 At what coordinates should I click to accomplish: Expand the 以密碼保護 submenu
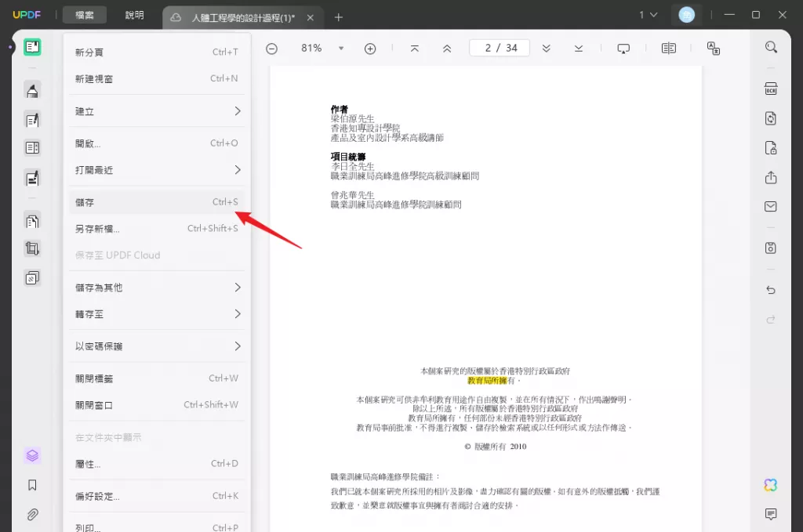[x=157, y=346]
